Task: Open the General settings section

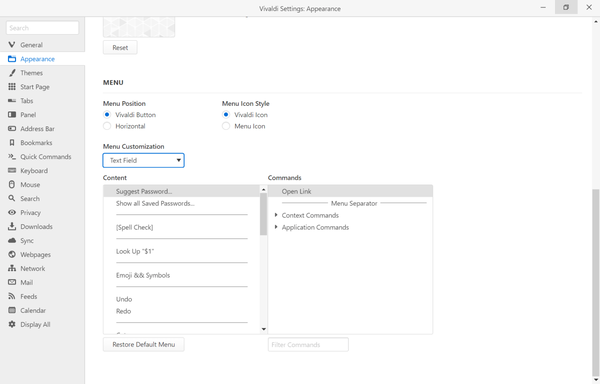Action: pyautogui.click(x=42, y=45)
